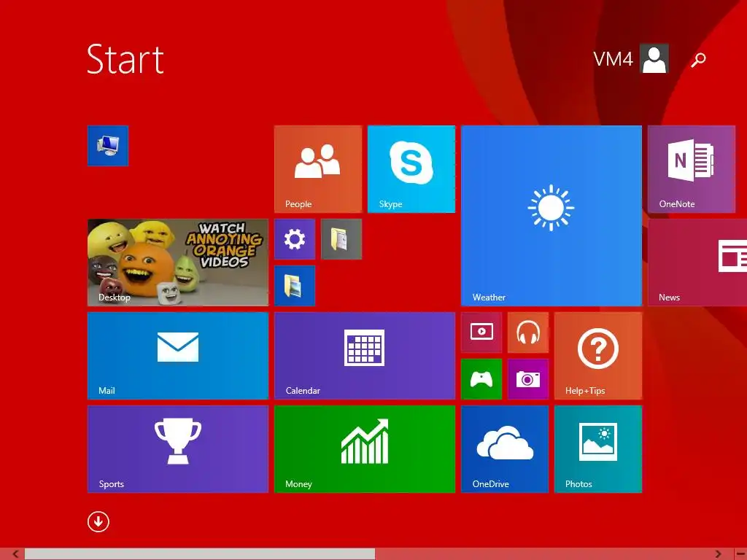Screen dimensions: 747x560
Task: Open the Mail tile
Action: pos(178,356)
